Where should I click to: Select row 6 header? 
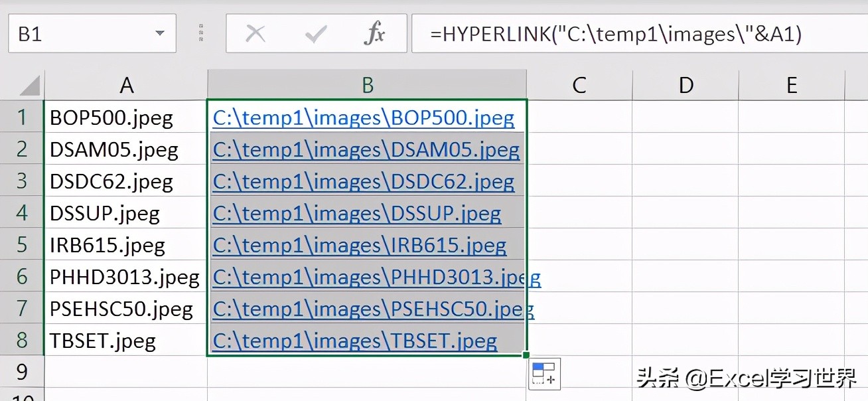pos(22,276)
